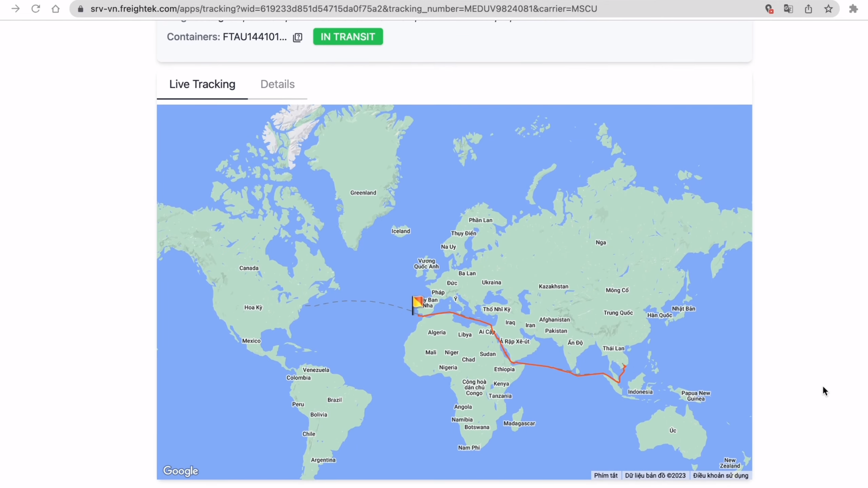Switch to the Details tab

coord(277,84)
